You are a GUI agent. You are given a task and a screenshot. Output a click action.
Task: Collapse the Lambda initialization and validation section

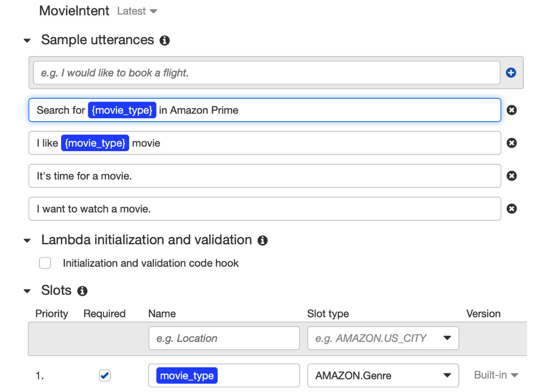(27, 241)
